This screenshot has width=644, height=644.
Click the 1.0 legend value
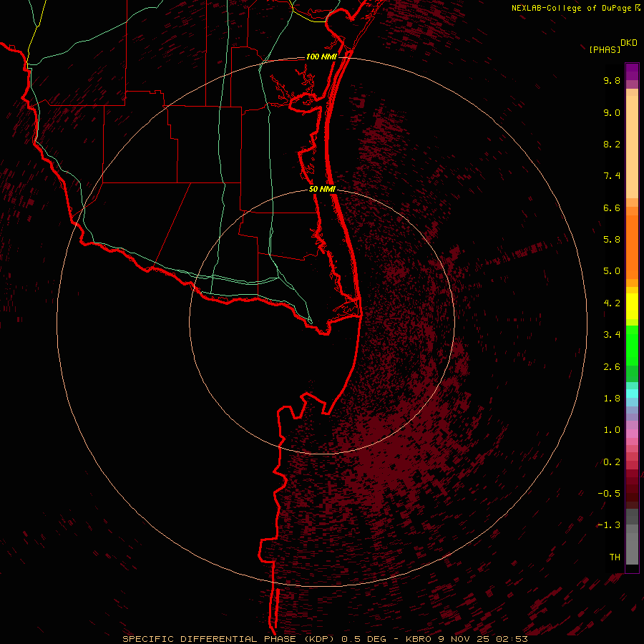coord(612,431)
